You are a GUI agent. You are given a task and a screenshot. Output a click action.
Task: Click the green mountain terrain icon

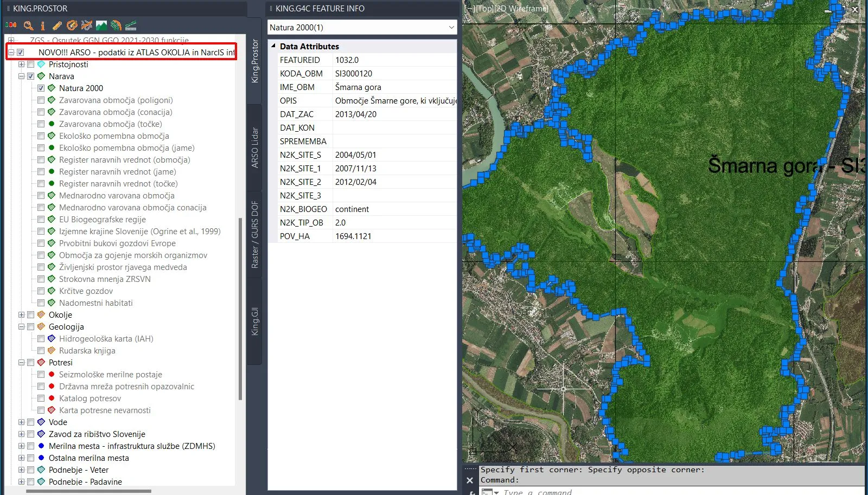click(x=101, y=25)
